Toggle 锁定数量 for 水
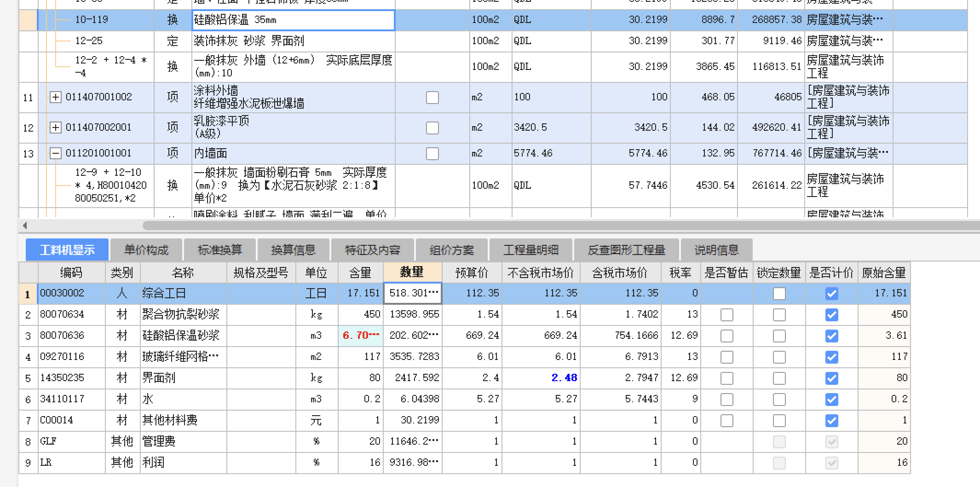The width and height of the screenshot is (980, 487). pos(779,400)
